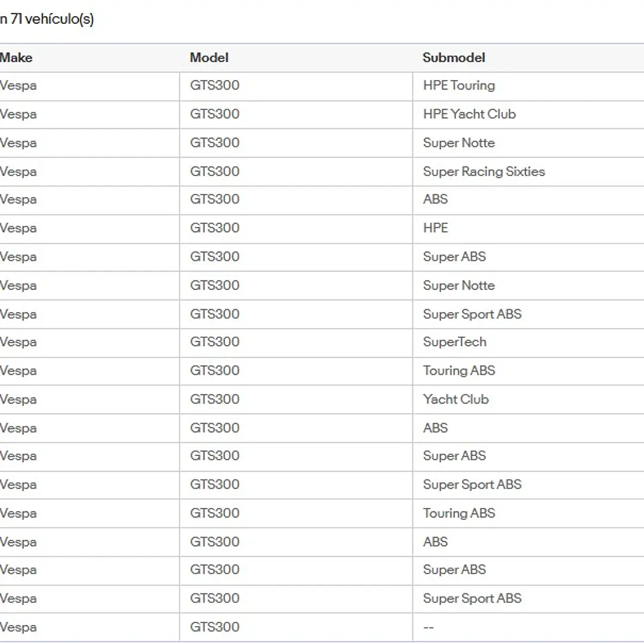Screen dimensions: 644x644
Task: Click 'Vespa' in the HPE Touring row
Action: coord(18,85)
